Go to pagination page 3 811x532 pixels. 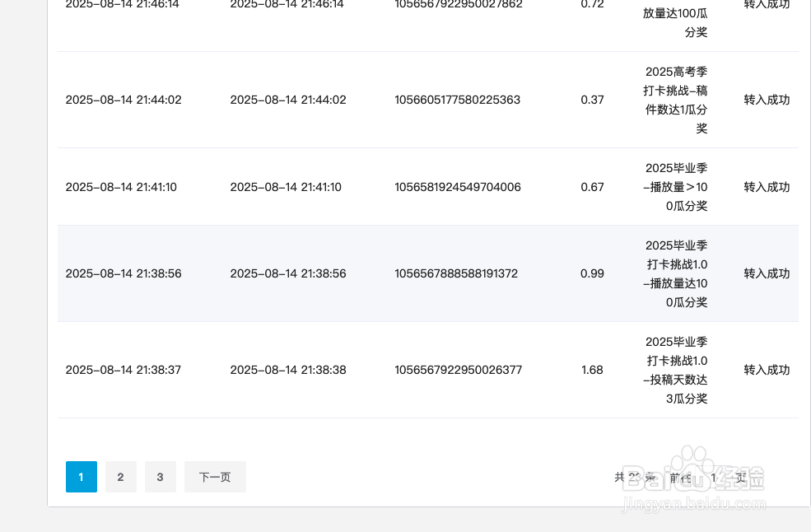[x=161, y=477]
